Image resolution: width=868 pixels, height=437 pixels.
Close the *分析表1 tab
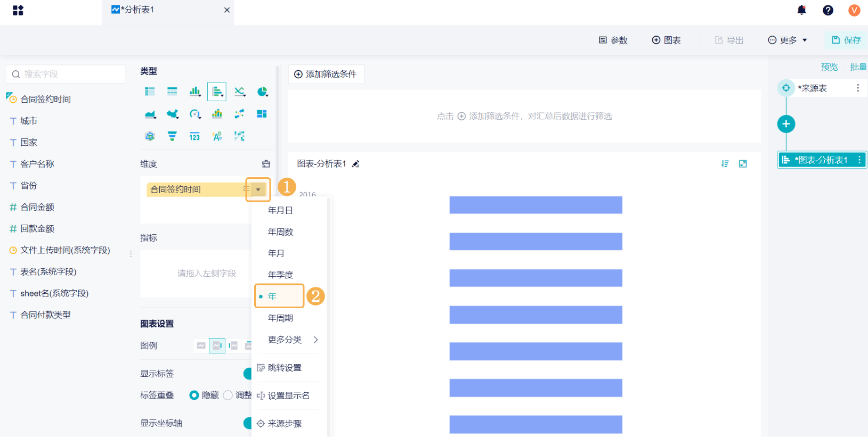[x=227, y=10]
